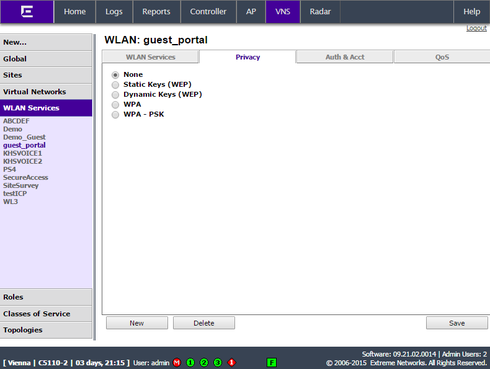Open the Reports menu

click(x=156, y=12)
